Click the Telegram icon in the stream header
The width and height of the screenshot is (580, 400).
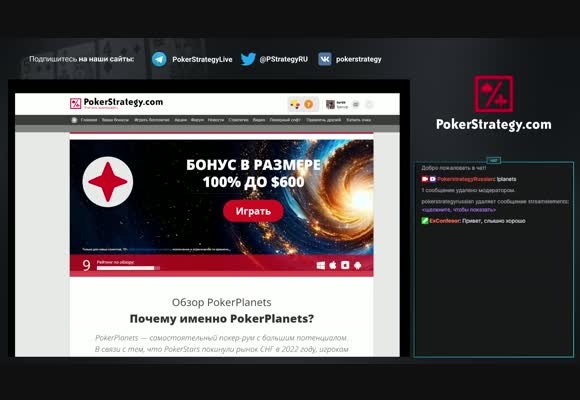point(159,59)
